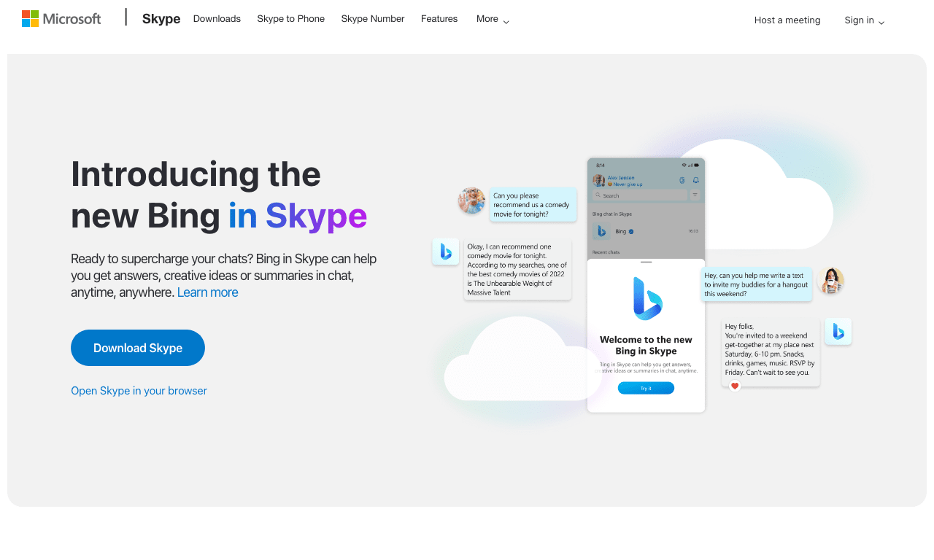Click the Microsoft logo
Image resolution: width=934 pixels, height=560 pixels.
point(61,18)
